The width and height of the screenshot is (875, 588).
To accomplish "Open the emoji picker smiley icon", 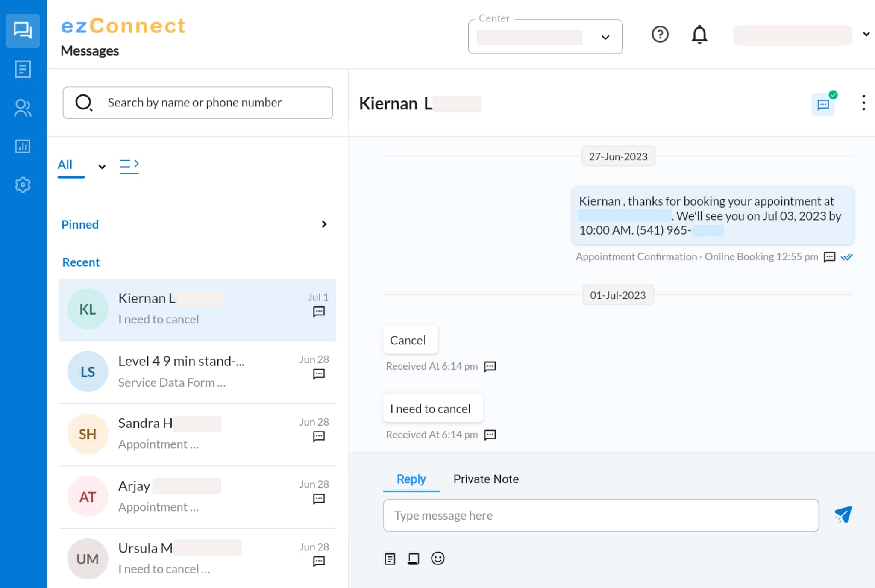I will pyautogui.click(x=438, y=559).
